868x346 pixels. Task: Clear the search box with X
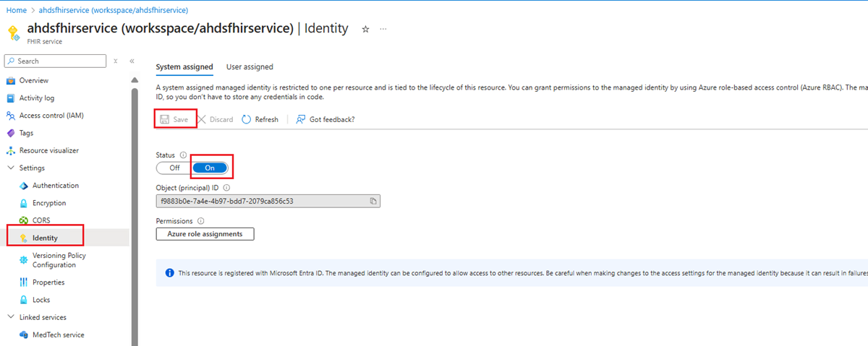point(116,61)
